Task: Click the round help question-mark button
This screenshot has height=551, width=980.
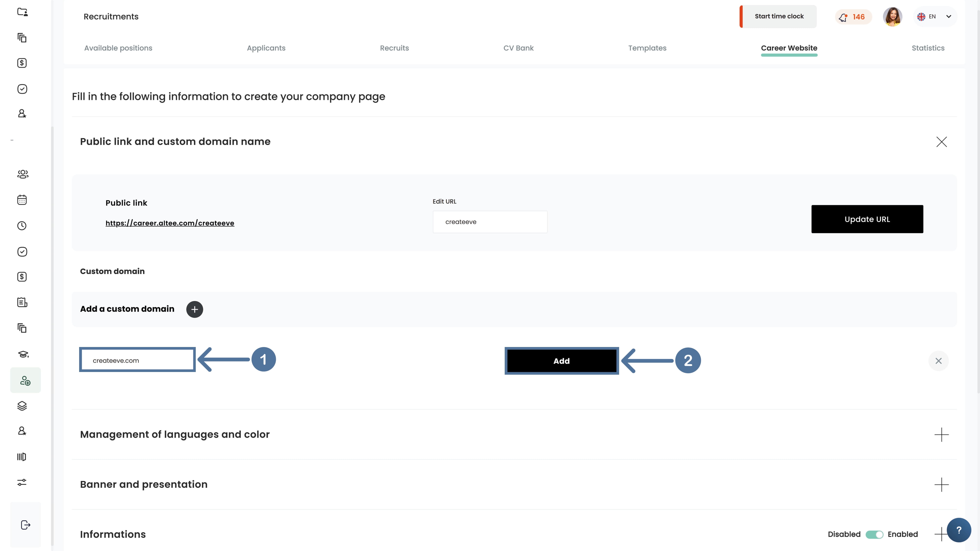Action: point(959,530)
